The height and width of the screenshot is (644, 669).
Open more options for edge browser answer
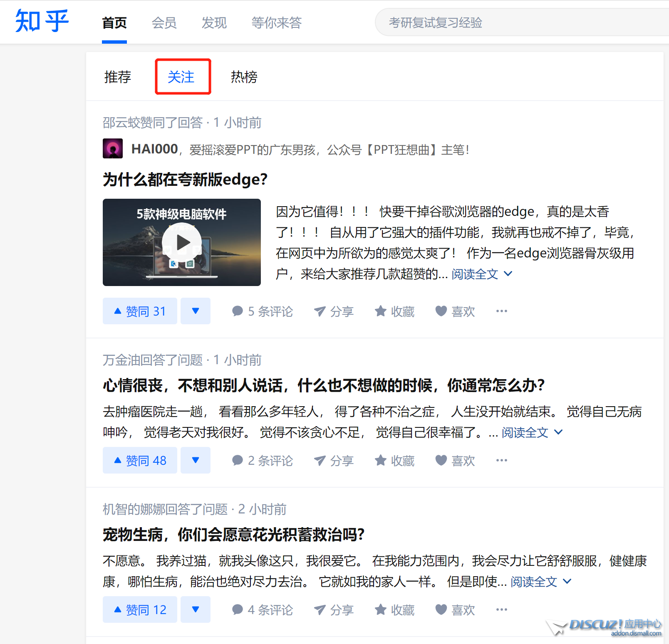[501, 311]
